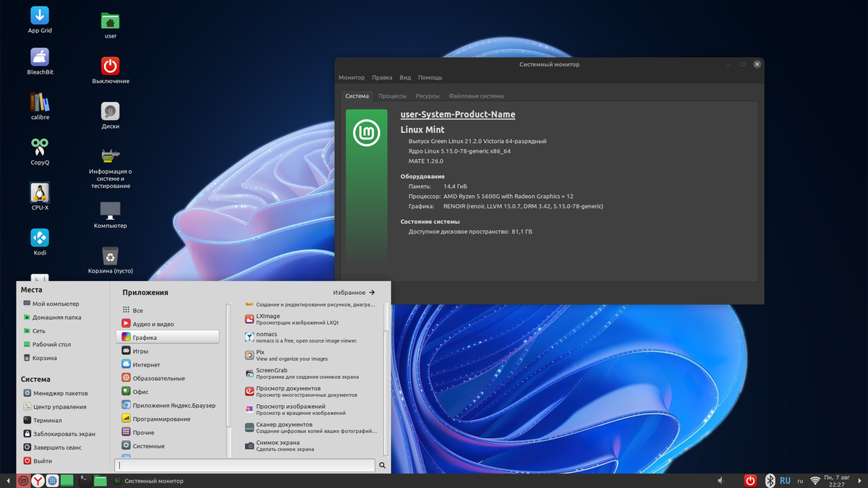Select the Все applications category
Image resolution: width=868 pixels, height=488 pixels.
pos(167,310)
